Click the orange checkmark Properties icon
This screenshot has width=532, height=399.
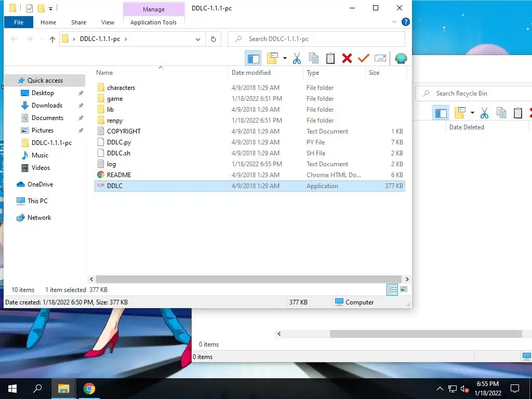coord(363,58)
